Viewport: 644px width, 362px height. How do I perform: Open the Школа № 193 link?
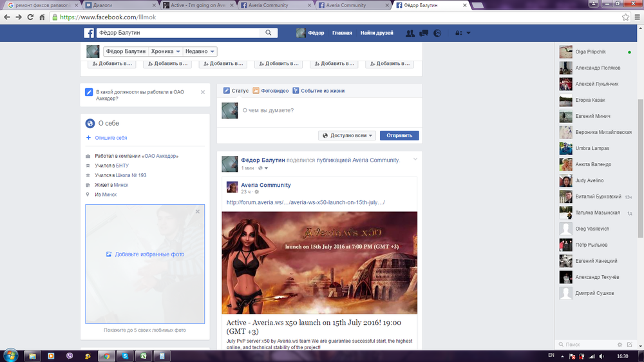pos(131,175)
